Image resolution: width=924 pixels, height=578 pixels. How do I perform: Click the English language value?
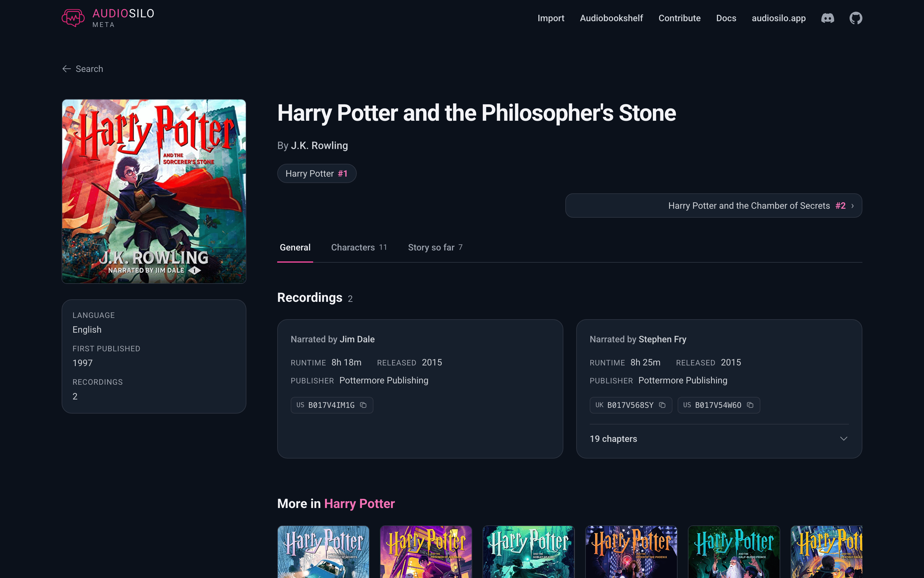[x=87, y=329]
